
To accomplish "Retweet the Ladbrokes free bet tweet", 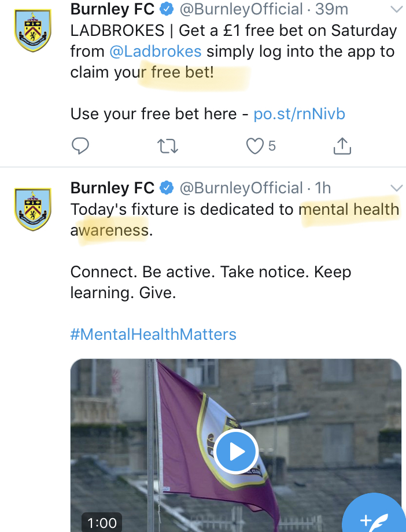I will pyautogui.click(x=168, y=146).
